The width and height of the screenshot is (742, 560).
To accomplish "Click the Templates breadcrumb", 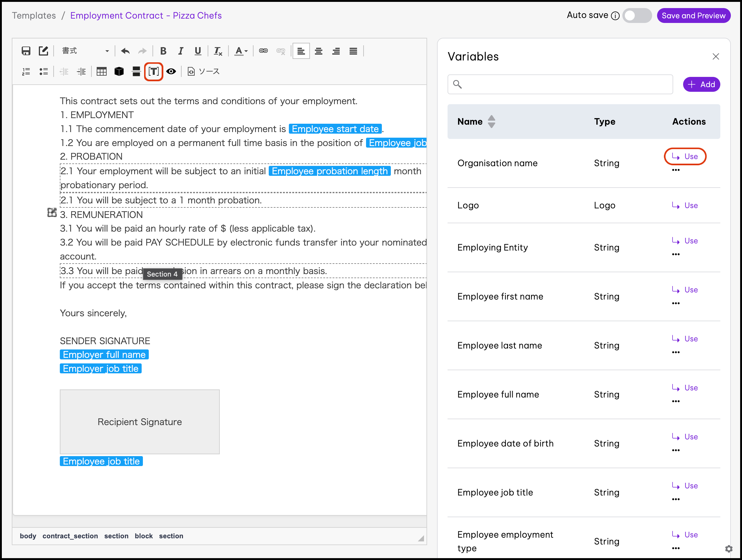I will click(34, 16).
